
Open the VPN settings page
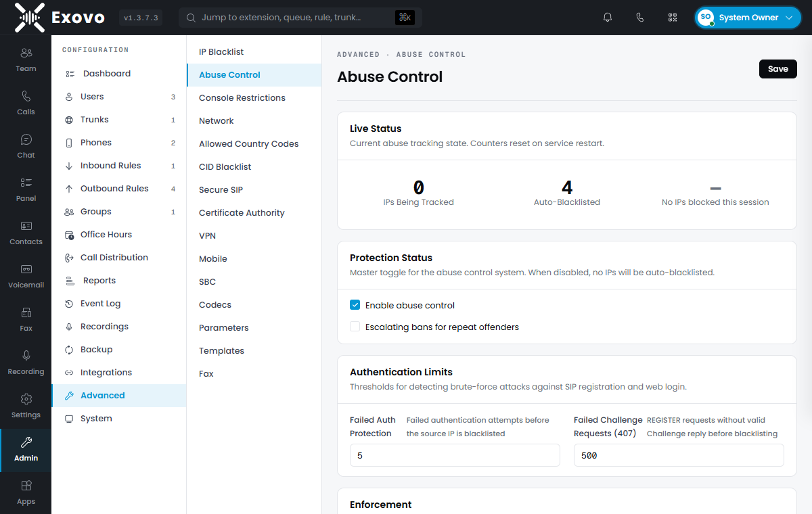[x=254, y=236]
